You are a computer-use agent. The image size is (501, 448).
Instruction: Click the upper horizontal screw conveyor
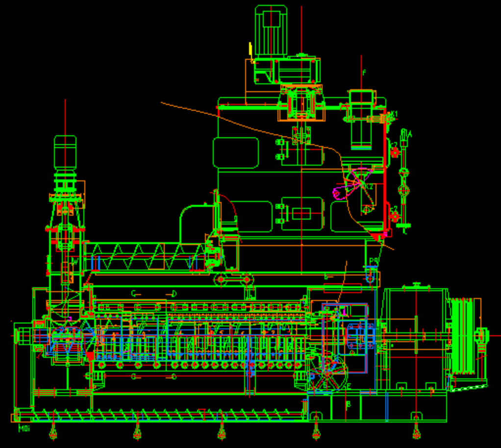point(147,256)
